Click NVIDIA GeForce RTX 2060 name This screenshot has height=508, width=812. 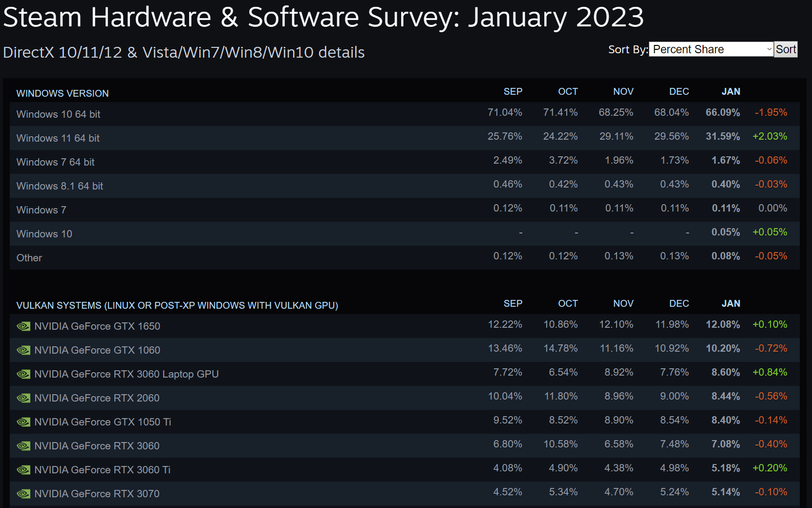(x=97, y=398)
